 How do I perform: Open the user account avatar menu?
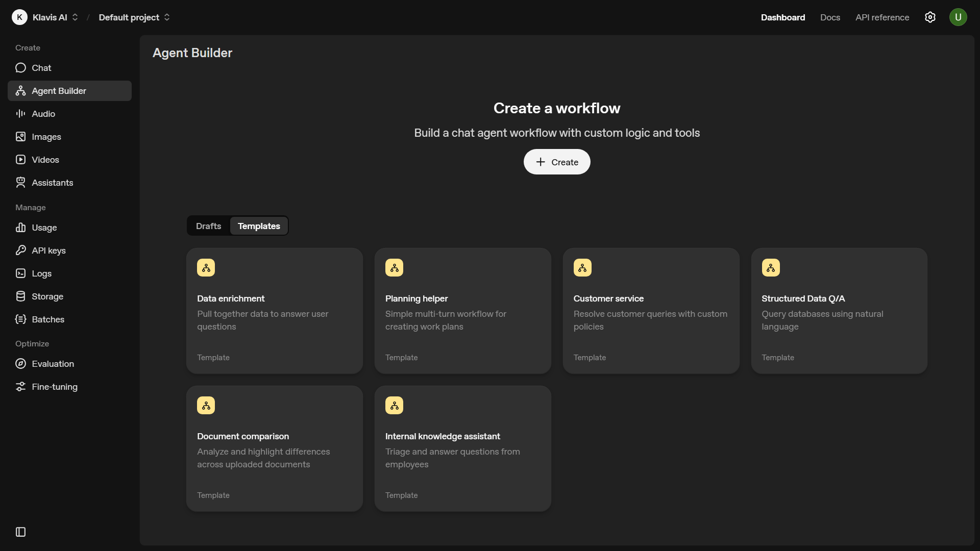958,17
